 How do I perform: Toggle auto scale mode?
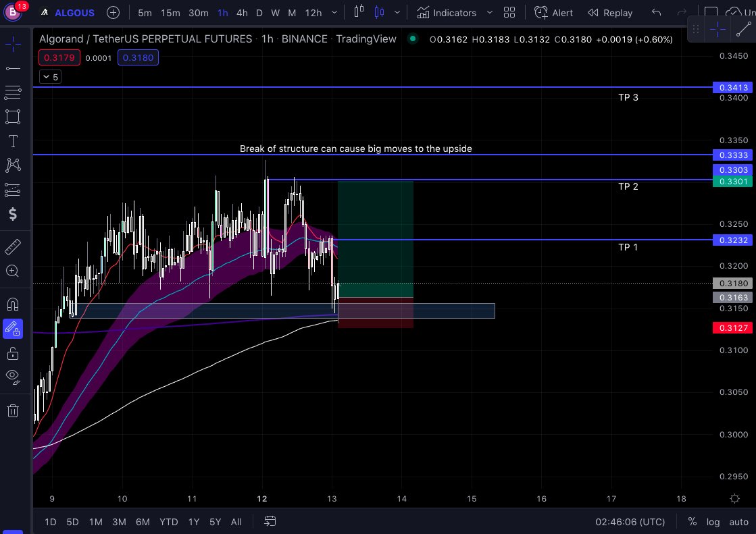tap(738, 522)
